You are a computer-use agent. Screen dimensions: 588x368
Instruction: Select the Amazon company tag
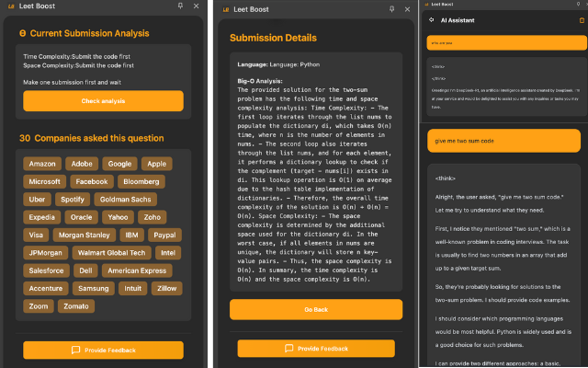tap(42, 164)
